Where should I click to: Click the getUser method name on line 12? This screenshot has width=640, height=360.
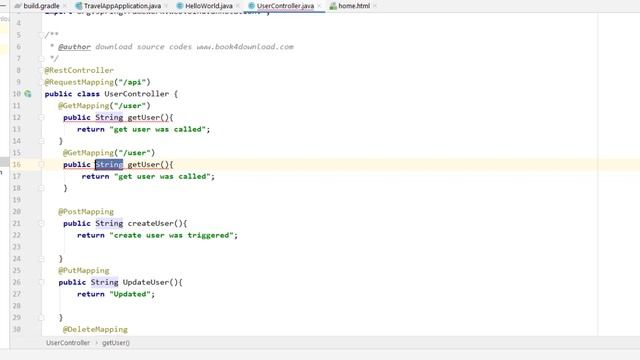click(144, 118)
